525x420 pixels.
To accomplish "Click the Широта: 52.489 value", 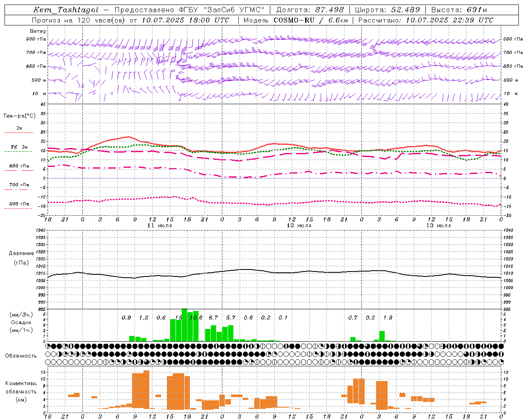I will coord(388,10).
